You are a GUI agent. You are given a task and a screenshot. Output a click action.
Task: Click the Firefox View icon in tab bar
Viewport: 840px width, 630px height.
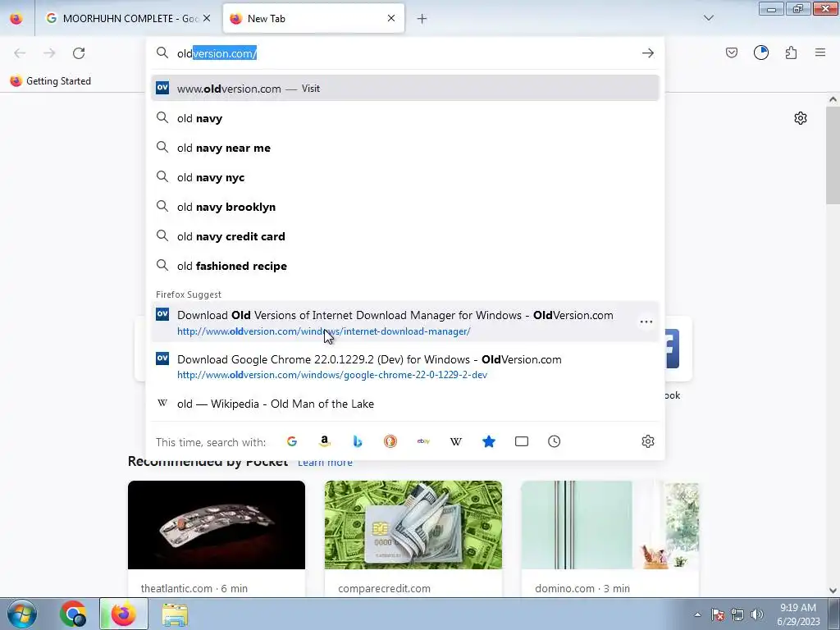tap(16, 19)
